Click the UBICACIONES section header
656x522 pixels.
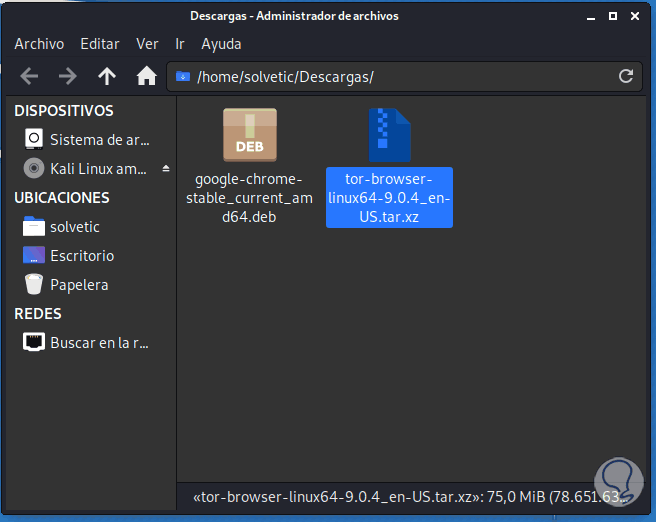62,197
